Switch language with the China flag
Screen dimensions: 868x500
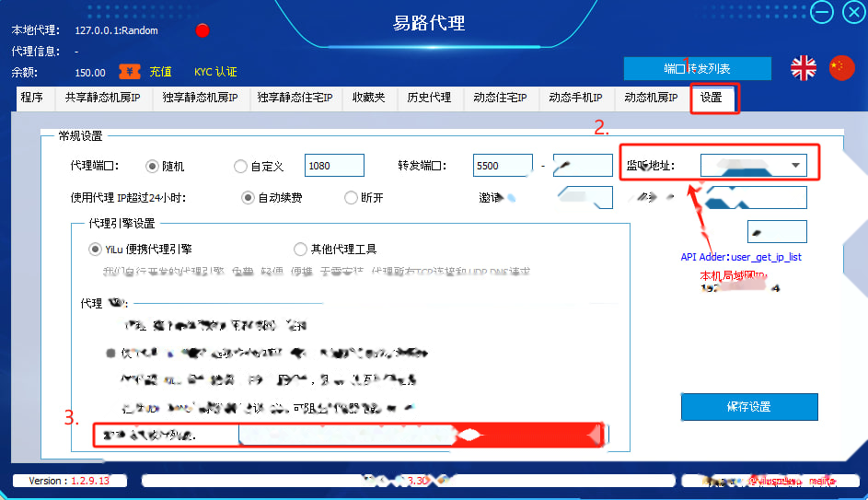coord(842,68)
